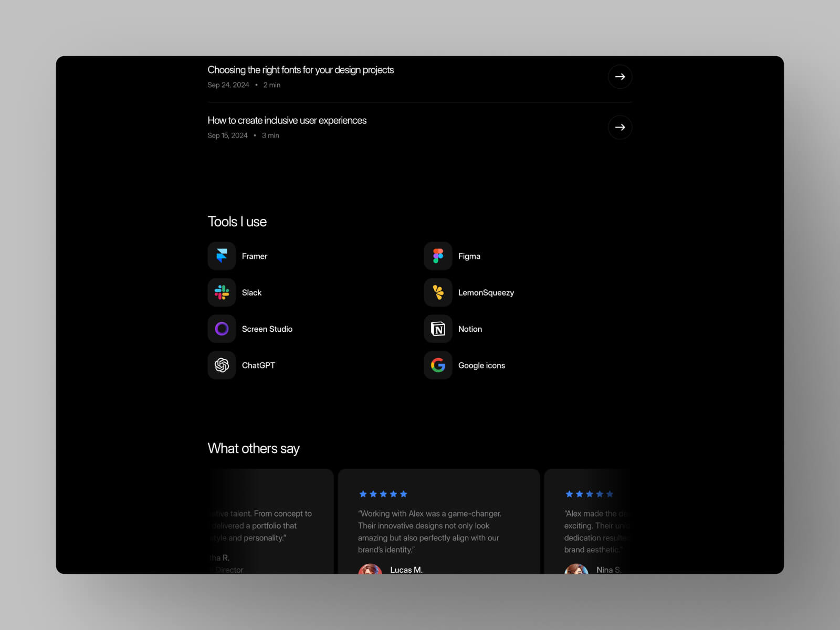Select the Screen Studio tool label
840x630 pixels.
point(267,329)
